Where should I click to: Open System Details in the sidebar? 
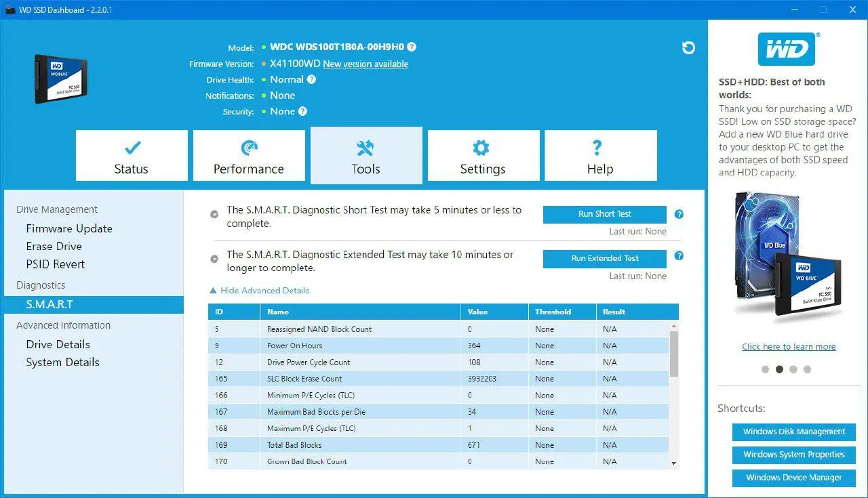(x=63, y=362)
